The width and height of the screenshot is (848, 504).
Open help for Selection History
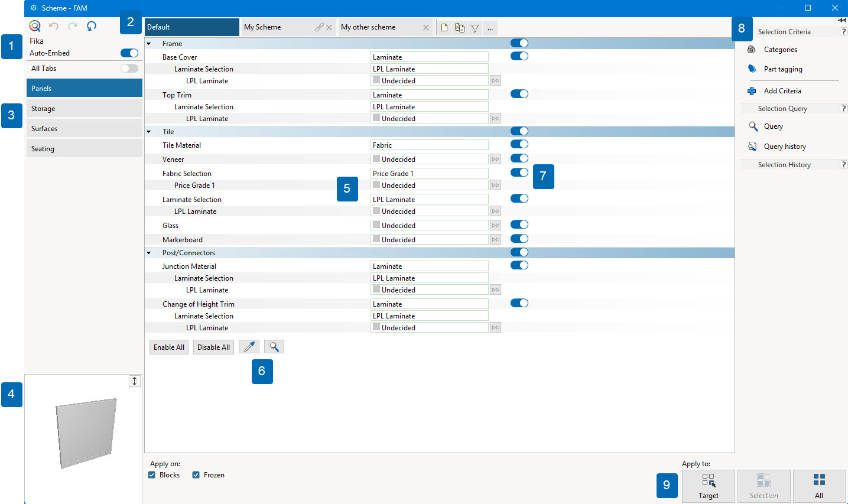click(844, 165)
